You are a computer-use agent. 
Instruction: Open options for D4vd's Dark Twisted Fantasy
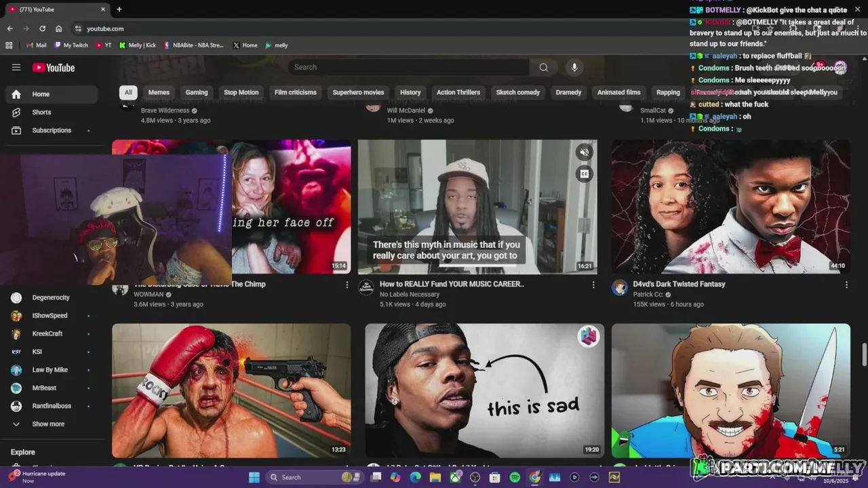click(846, 285)
